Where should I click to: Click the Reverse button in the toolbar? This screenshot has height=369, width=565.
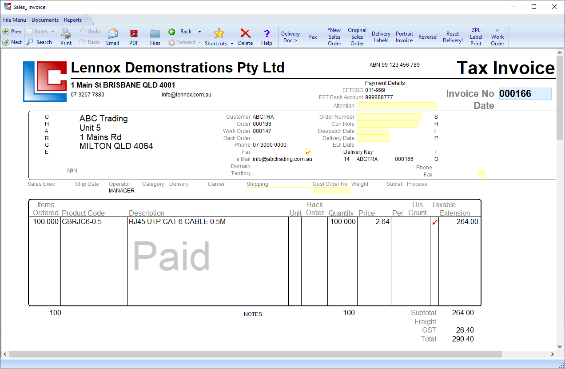pyautogui.click(x=427, y=37)
